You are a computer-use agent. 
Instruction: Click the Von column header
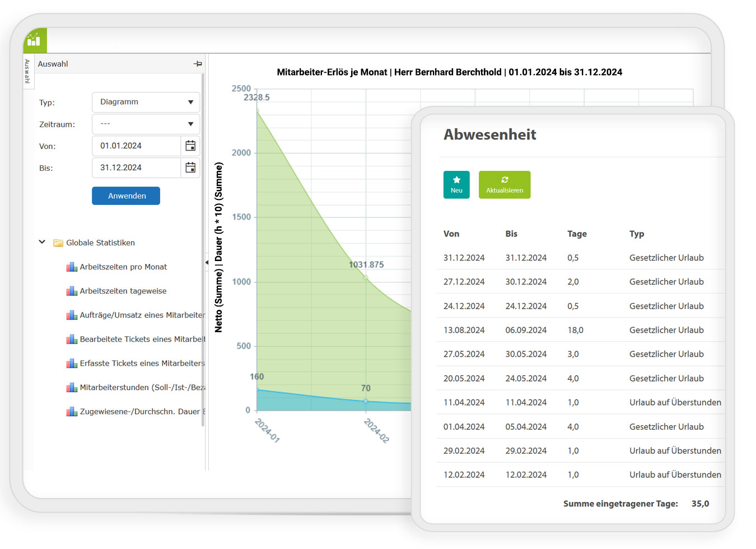(x=451, y=234)
